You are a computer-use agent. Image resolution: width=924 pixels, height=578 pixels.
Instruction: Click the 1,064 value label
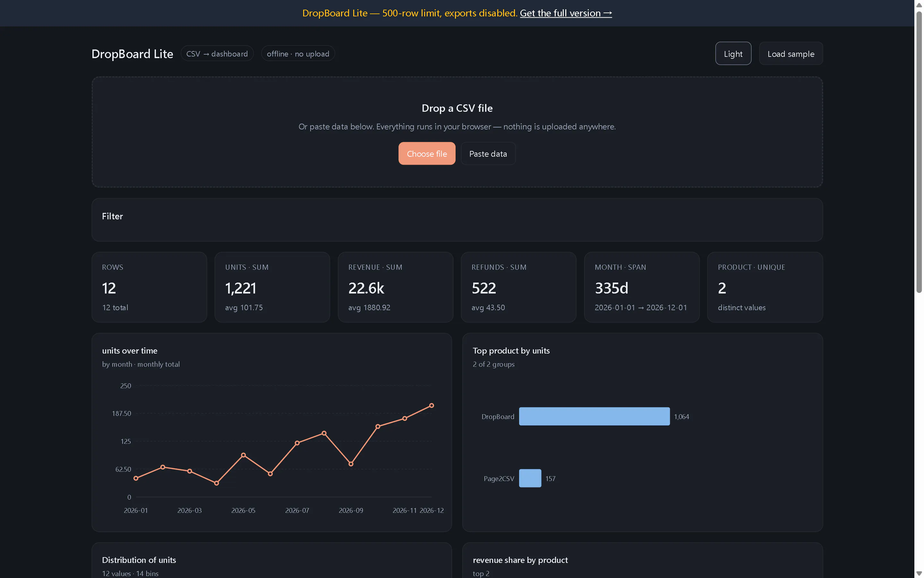coord(681,417)
